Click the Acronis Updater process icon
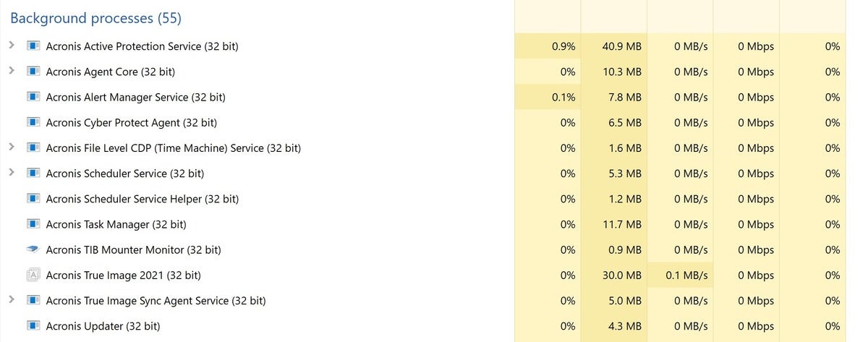Viewport: 868px width, 342px height. point(33,326)
